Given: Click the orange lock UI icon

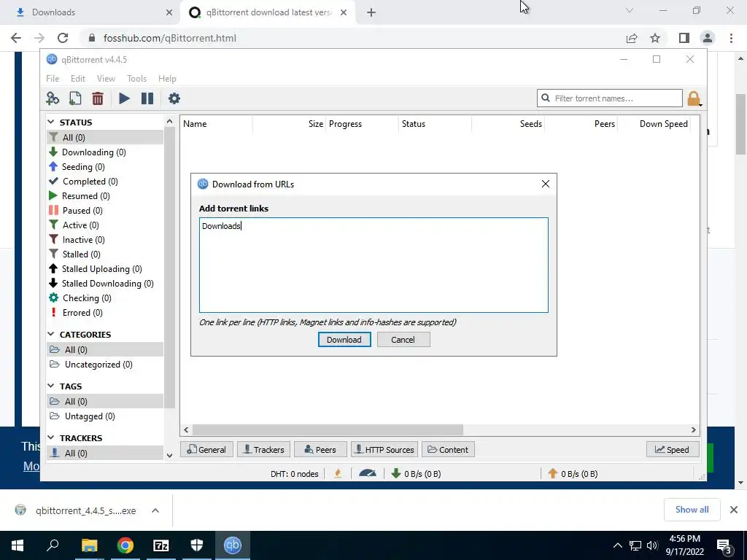Looking at the screenshot, I should 694,98.
